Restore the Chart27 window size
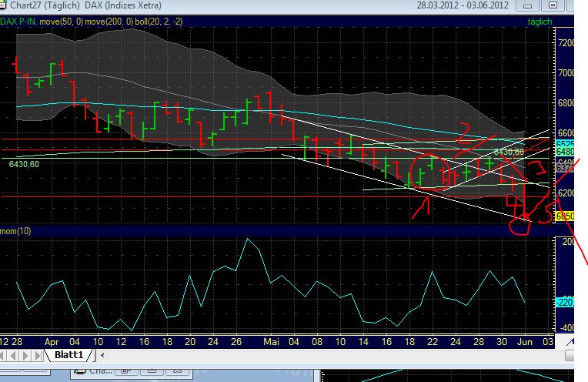This screenshot has height=382, width=588. pos(553,5)
